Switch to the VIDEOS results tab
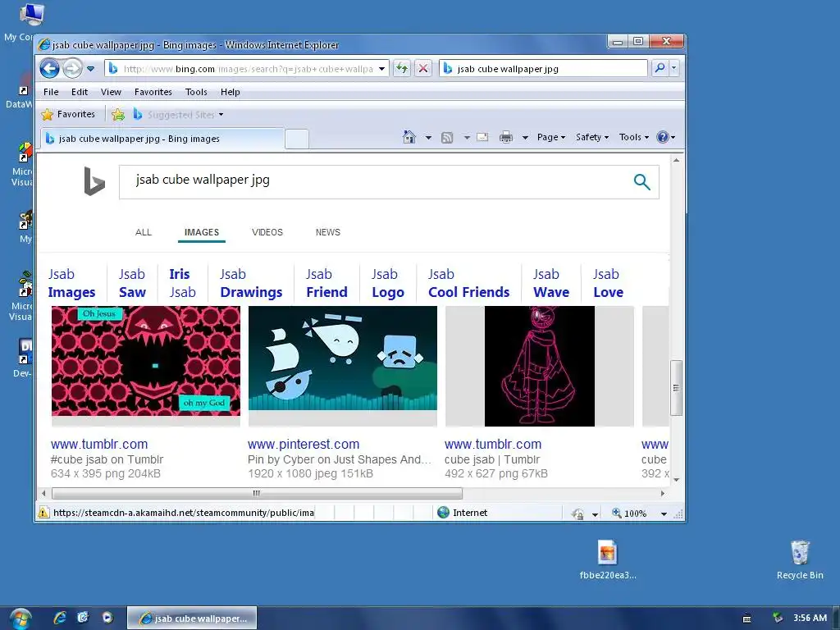 [267, 232]
